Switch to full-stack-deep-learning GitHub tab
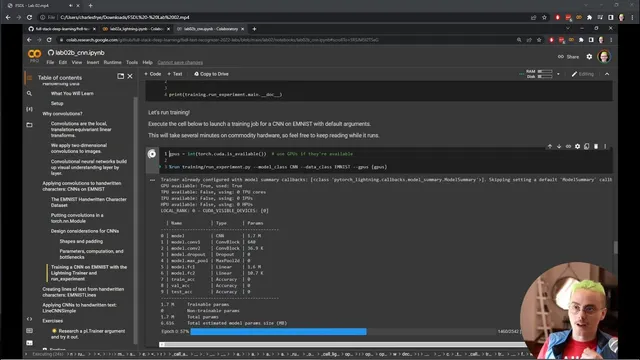Image resolution: width=640 pixels, height=360 pixels. click(62, 29)
